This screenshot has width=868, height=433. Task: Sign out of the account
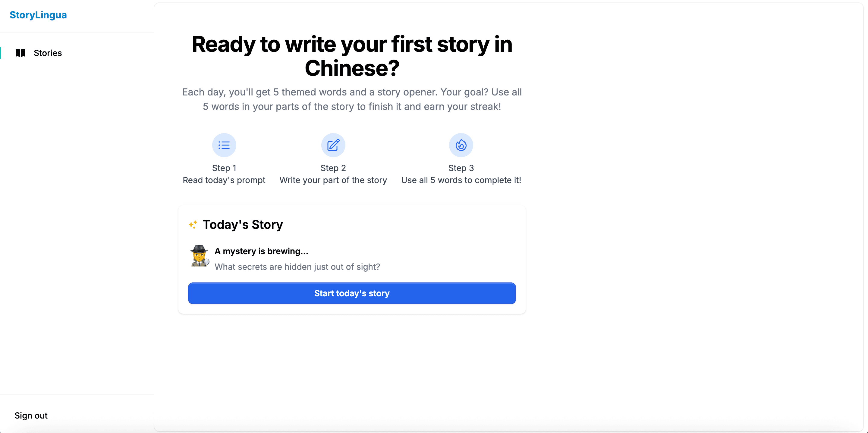click(x=31, y=415)
